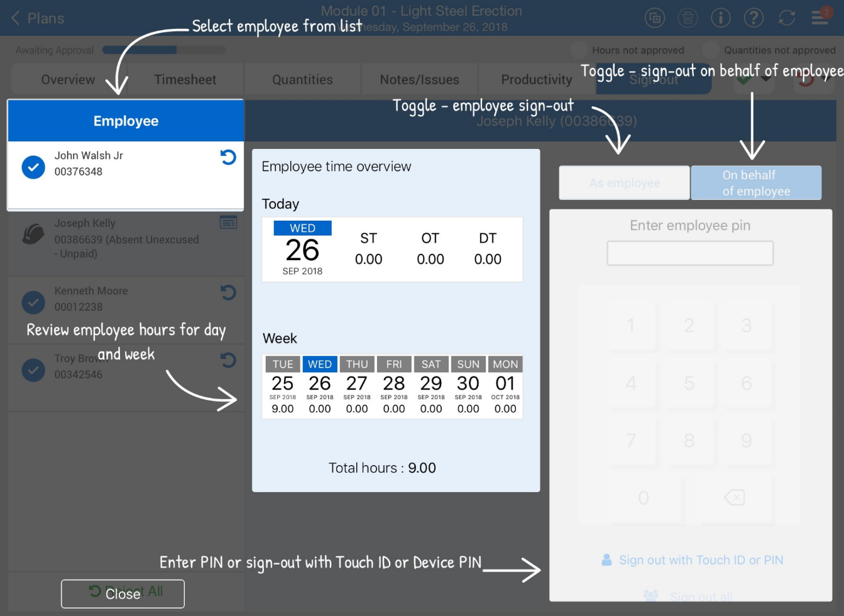Click the hard hat icon for Joseph Kelly
This screenshot has width=844, height=616.
click(x=33, y=234)
